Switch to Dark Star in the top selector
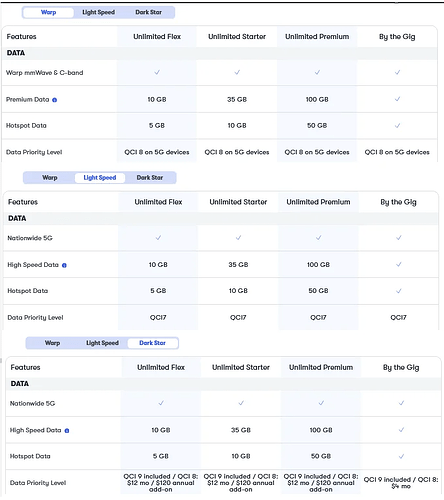Image resolution: width=444 pixels, height=500 pixels. [x=148, y=12]
